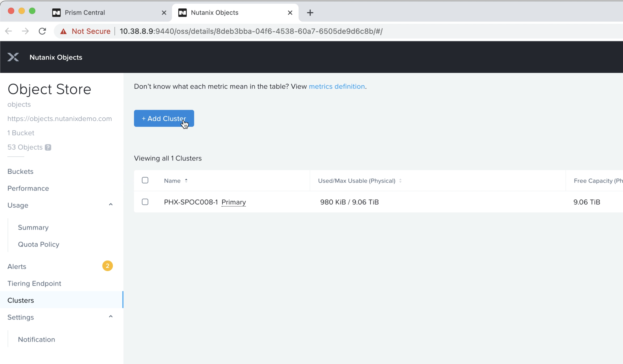Click the browser address bar URL
The height and width of the screenshot is (364, 623).
251,31
